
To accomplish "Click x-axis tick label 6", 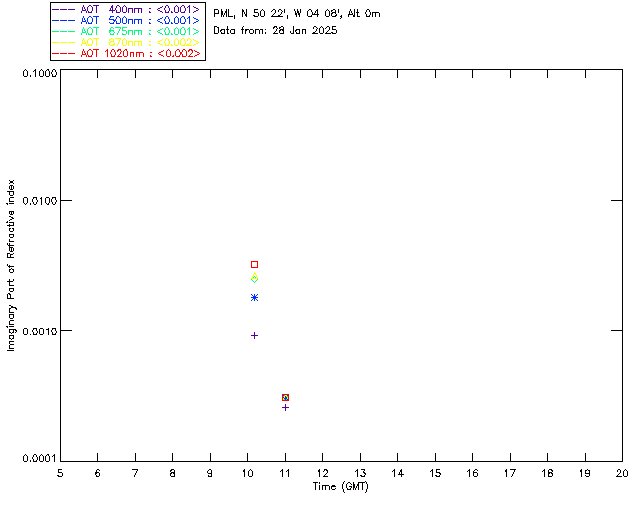I will pyautogui.click(x=98, y=473).
